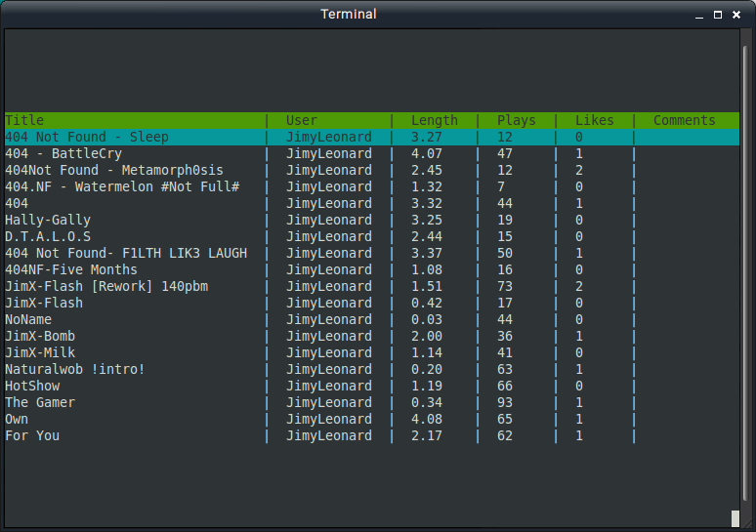
Task: Select the NoName track row
Action: [372, 319]
